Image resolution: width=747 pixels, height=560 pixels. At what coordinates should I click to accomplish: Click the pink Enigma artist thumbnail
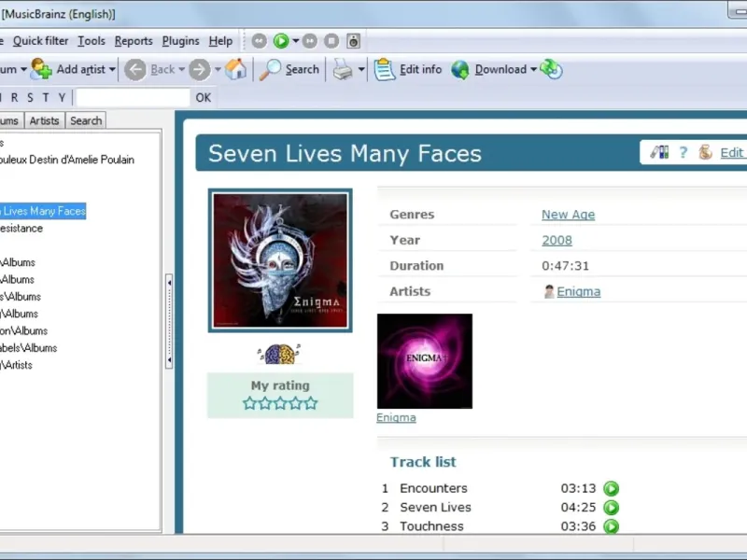425,361
